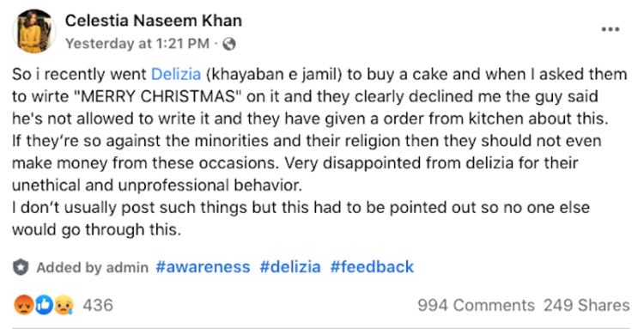Screen dimensions: 644x329
Task: Open Celestia Naseem Khan's profile picture
Action: click(x=34, y=31)
